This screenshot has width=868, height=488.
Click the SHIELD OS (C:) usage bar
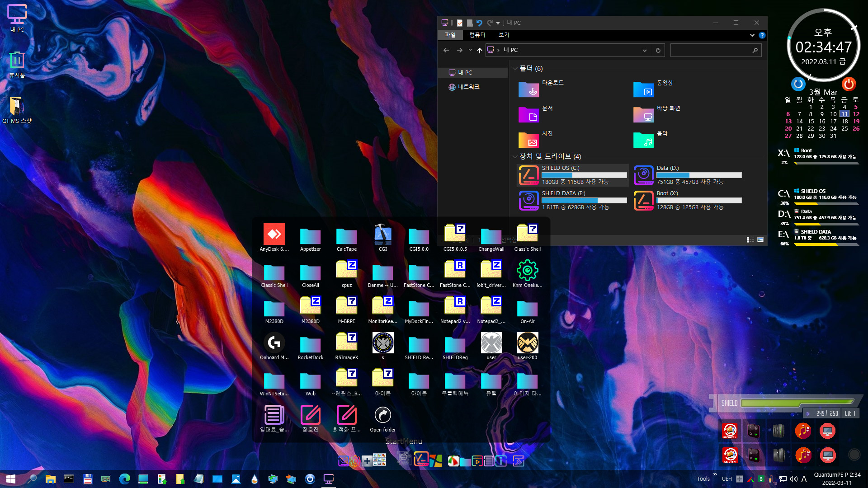[x=584, y=175]
